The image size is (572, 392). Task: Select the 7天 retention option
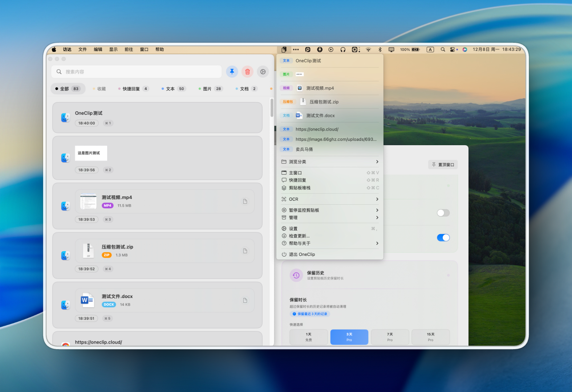click(390, 337)
